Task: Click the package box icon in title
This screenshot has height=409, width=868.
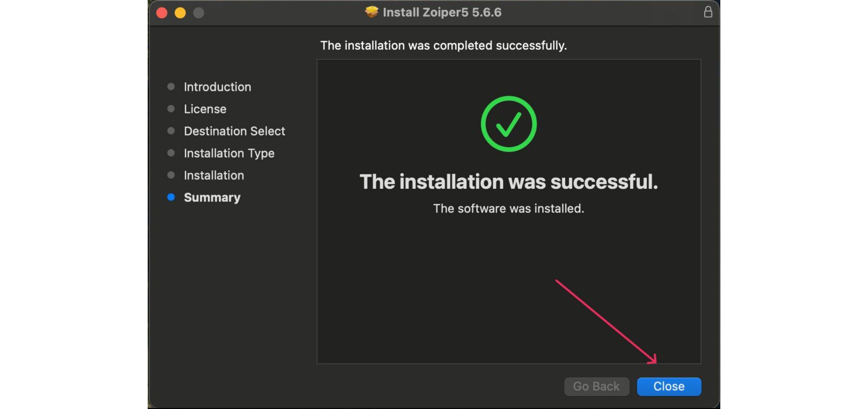Action: click(372, 12)
